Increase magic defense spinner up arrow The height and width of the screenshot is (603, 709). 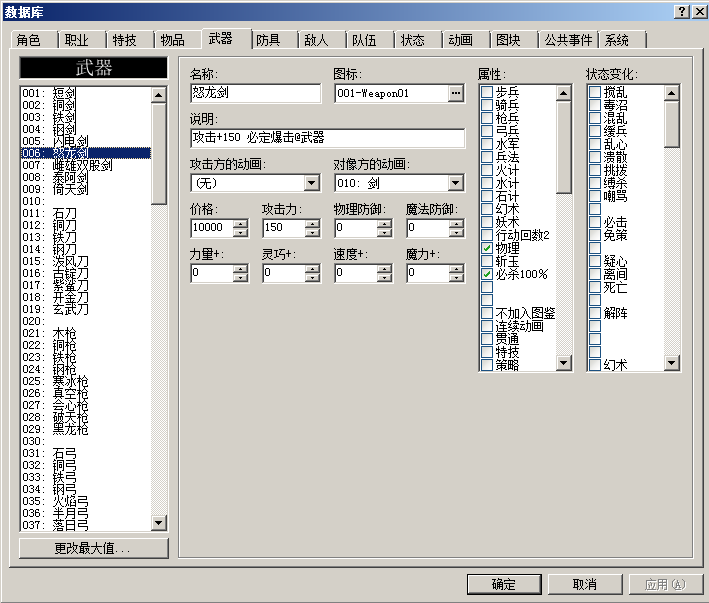(x=457, y=223)
